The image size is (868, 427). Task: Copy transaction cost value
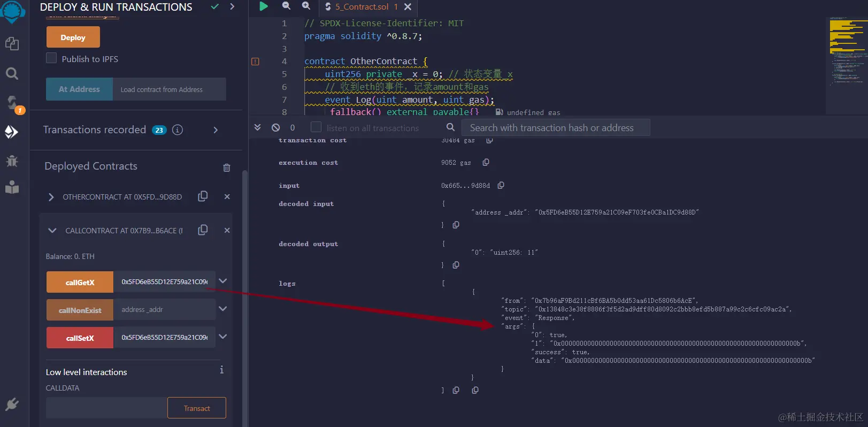pos(489,140)
